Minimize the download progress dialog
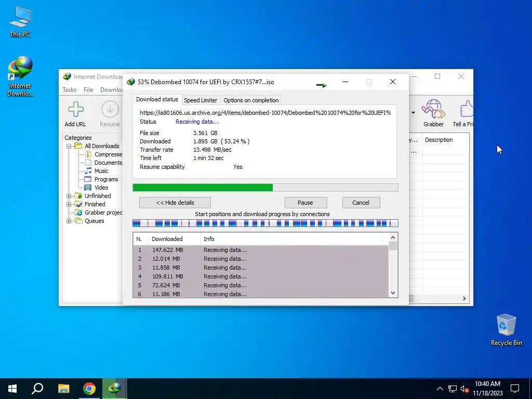 345,82
